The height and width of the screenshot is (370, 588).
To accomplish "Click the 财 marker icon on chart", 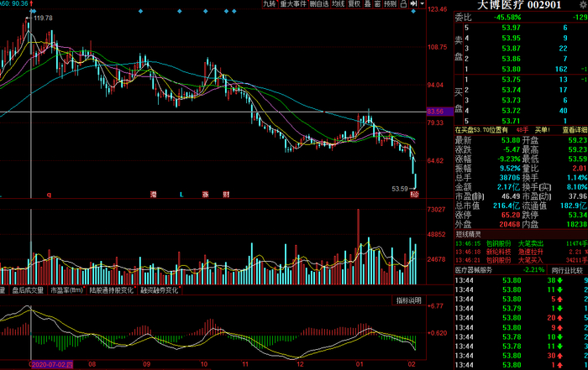I will pos(226,194).
